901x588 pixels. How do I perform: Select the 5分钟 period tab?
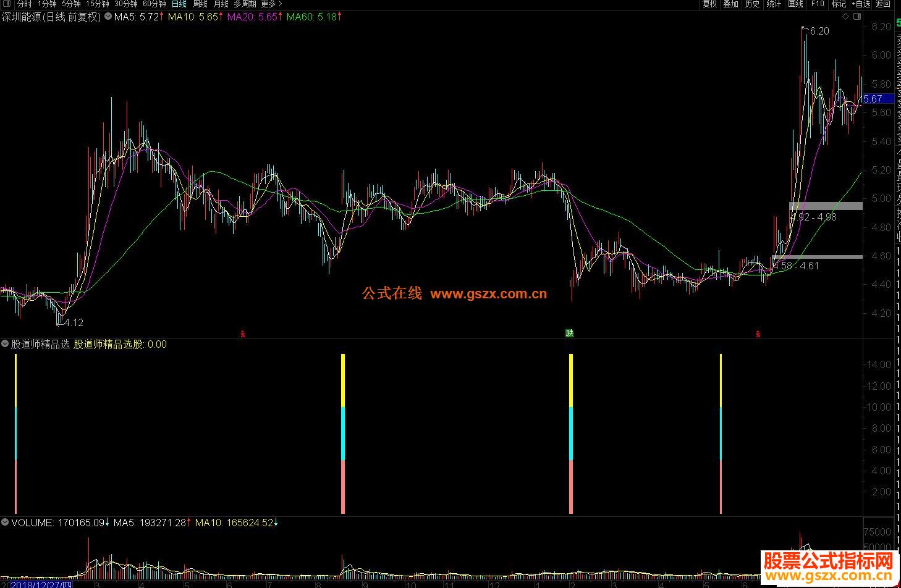point(71,4)
